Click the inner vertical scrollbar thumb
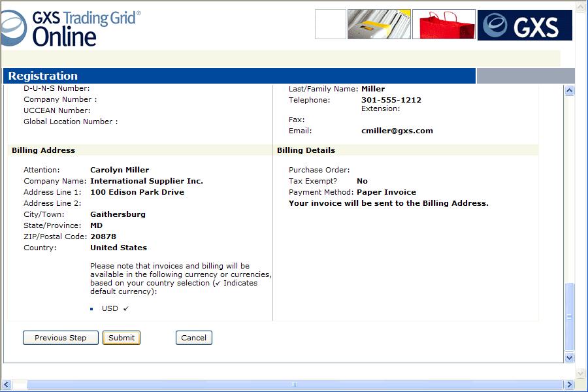 click(569, 317)
